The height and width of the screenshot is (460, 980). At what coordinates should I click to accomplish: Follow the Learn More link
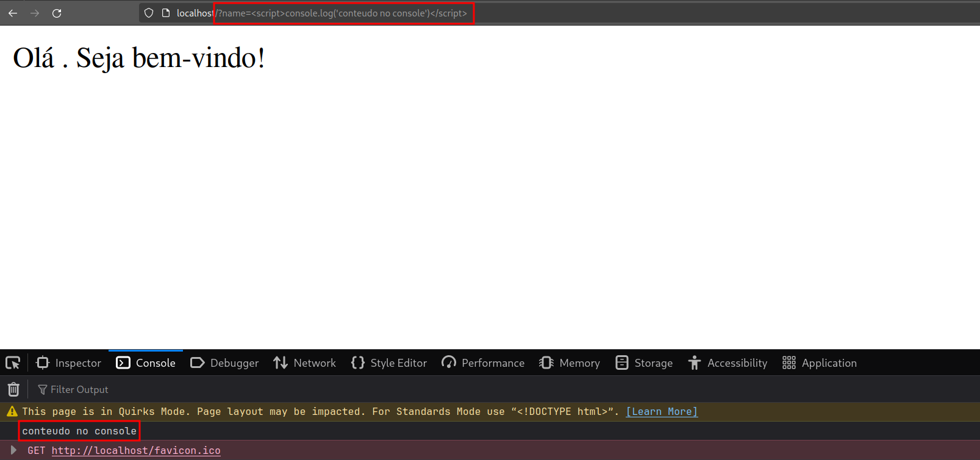[x=662, y=412]
